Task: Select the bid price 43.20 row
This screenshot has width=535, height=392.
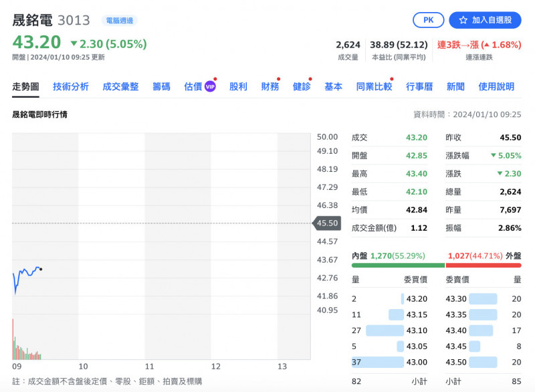Action: tap(389, 299)
